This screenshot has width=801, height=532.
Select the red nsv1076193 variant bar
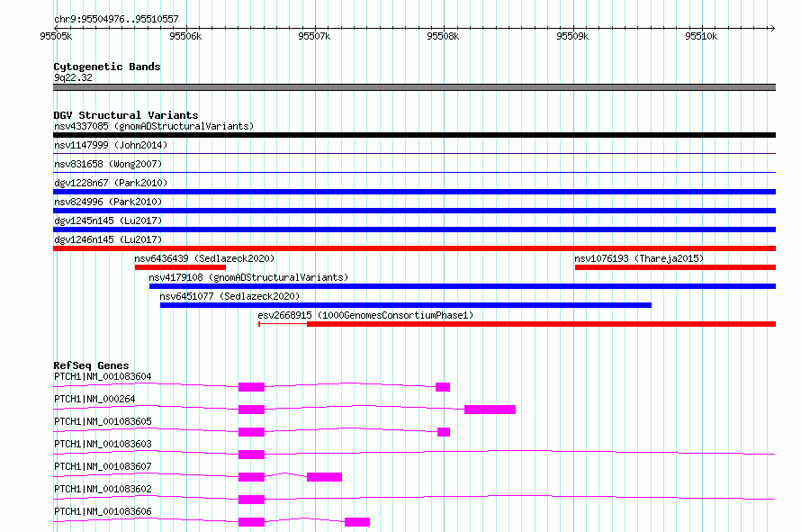pos(675,267)
